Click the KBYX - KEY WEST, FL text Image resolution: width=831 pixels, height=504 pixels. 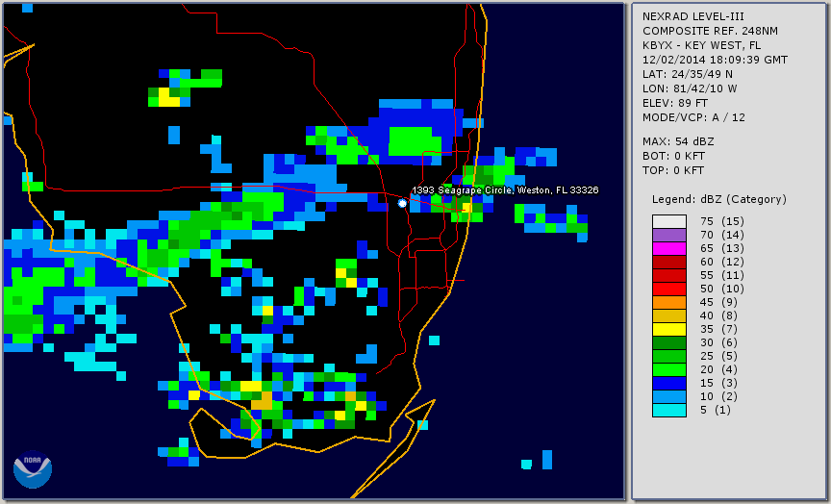702,45
